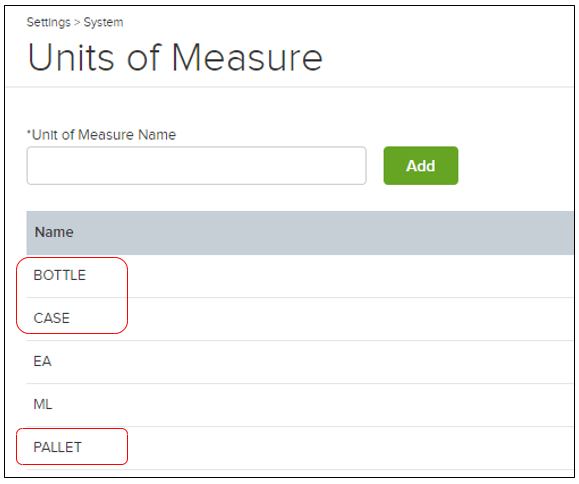The width and height of the screenshot is (579, 484).
Task: Click the green Add button
Action: (x=421, y=166)
